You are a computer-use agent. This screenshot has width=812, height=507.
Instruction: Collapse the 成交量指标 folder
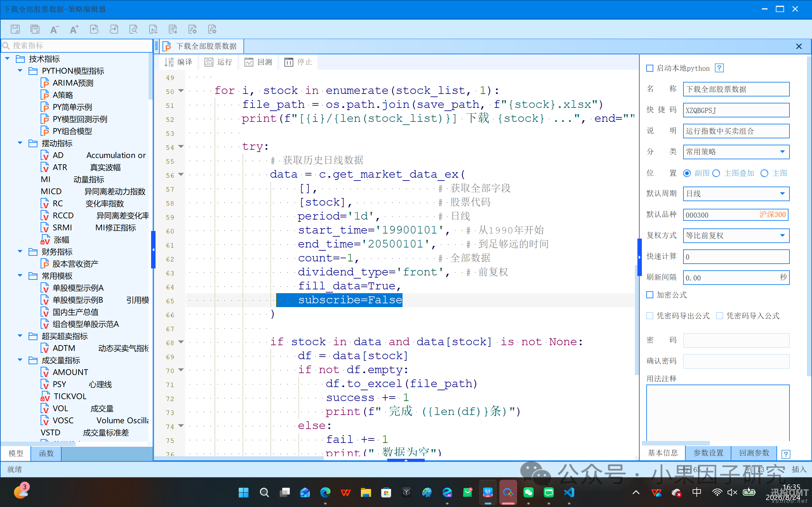click(20, 360)
